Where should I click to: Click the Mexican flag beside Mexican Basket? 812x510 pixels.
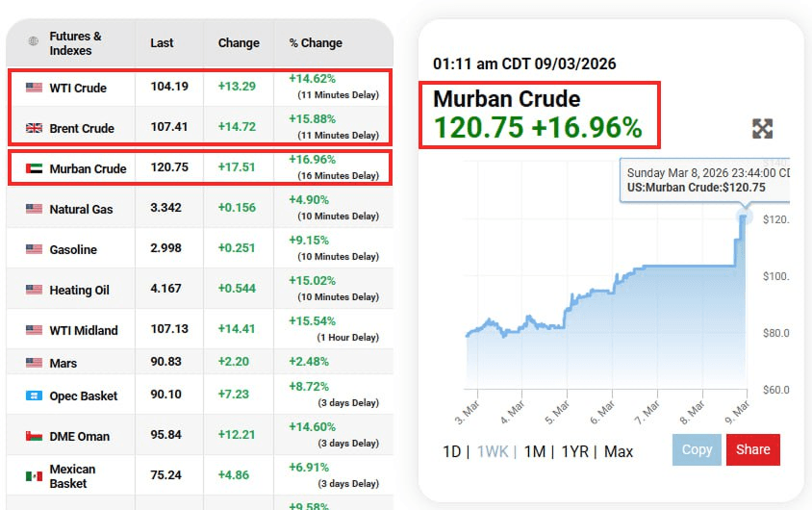34,475
